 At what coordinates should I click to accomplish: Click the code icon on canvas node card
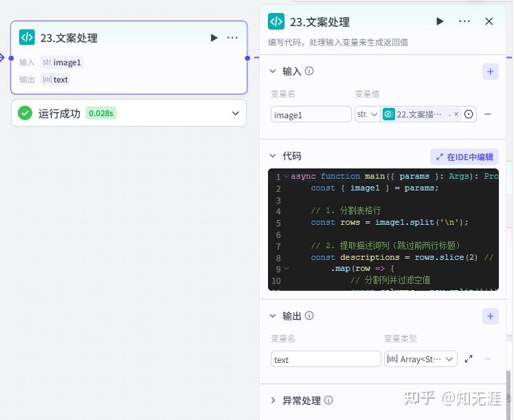tap(27, 37)
